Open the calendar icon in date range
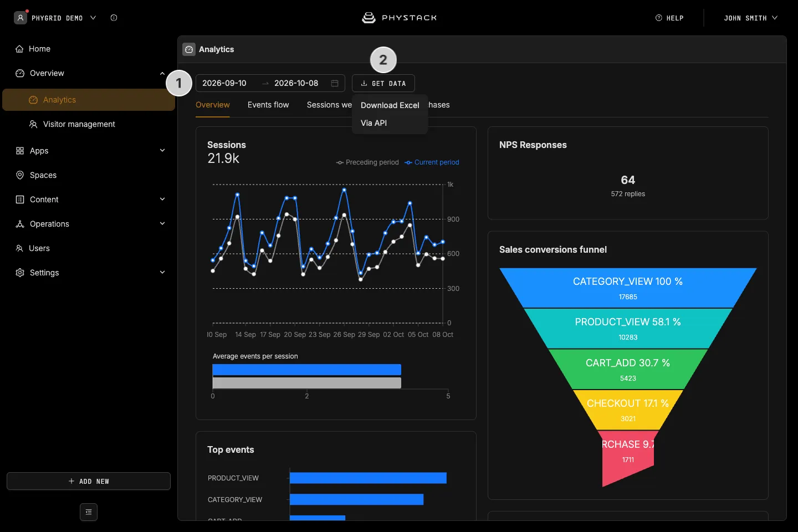 pos(335,83)
